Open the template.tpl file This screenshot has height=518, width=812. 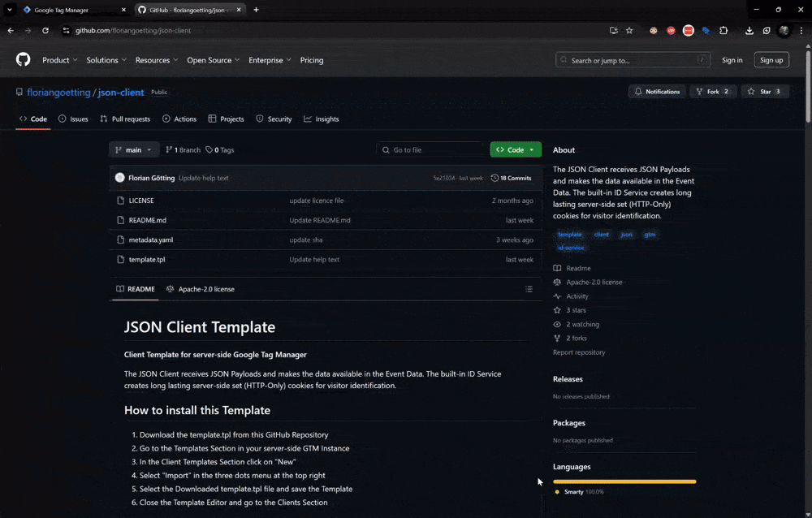147,260
